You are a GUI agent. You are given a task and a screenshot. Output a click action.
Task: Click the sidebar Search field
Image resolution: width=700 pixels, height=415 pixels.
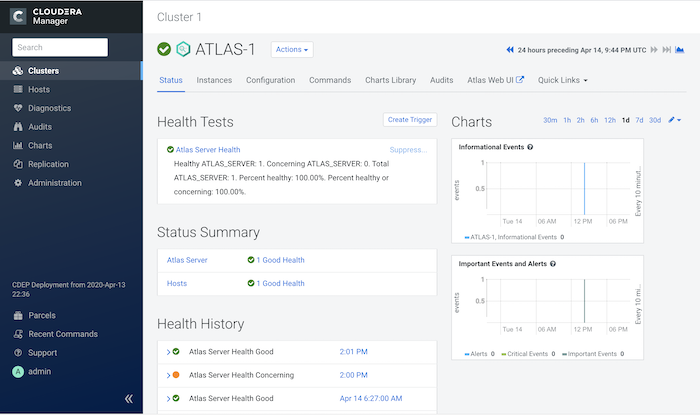[x=60, y=47]
